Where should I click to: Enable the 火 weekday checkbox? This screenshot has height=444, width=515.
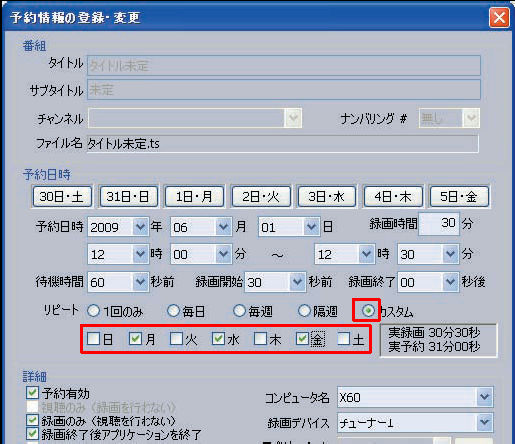(x=176, y=339)
